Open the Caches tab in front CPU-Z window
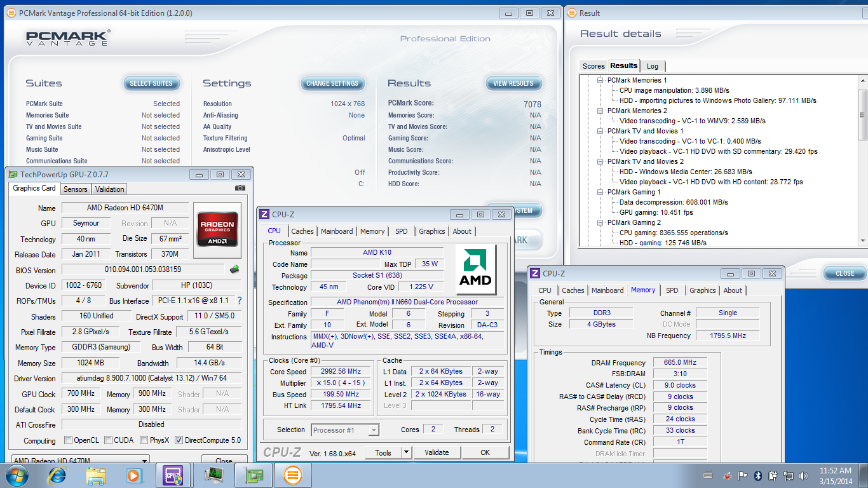The width and height of the screenshot is (868, 488). pyautogui.click(x=302, y=231)
